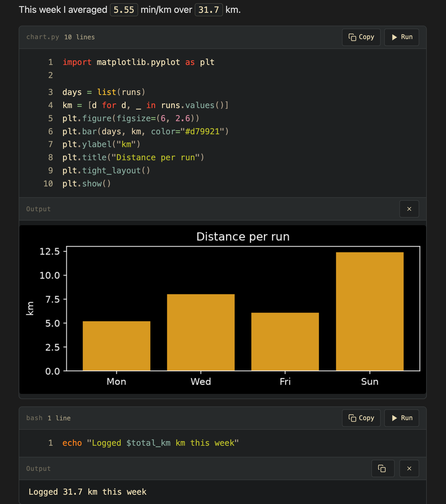Click the chart.py file name label
446x504 pixels.
click(43, 37)
